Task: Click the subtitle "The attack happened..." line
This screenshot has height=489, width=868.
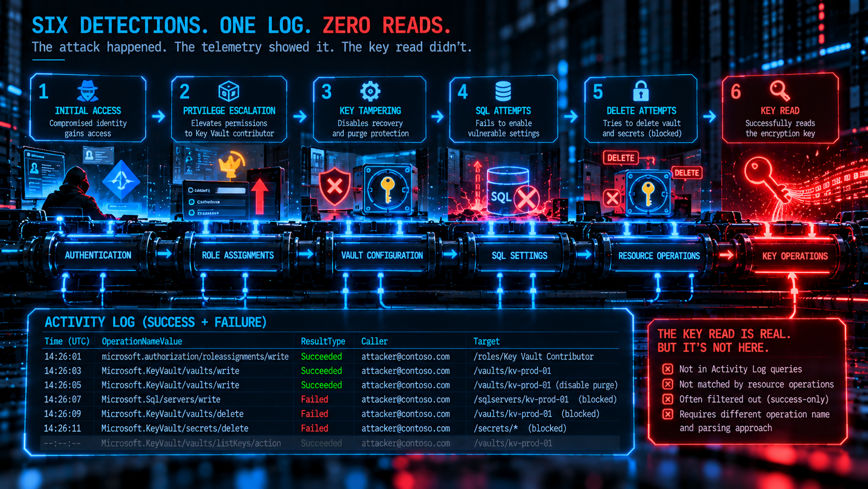Action: 252,47
